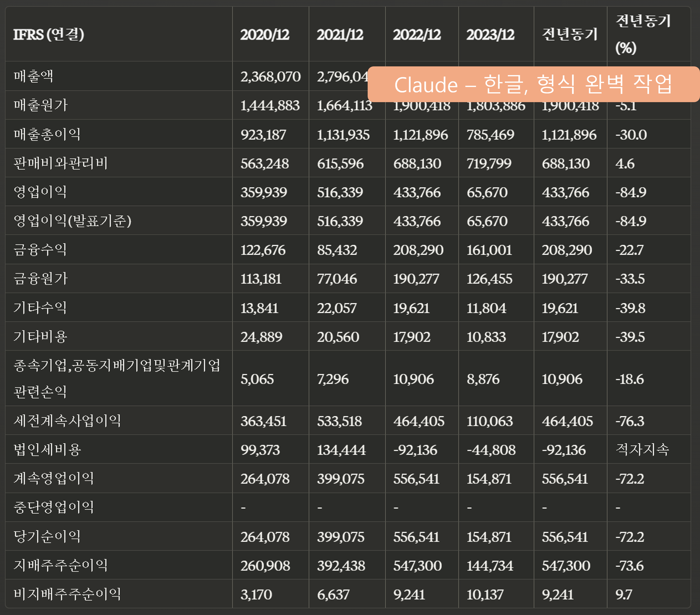Select the 매출총이익 row label

point(47,134)
